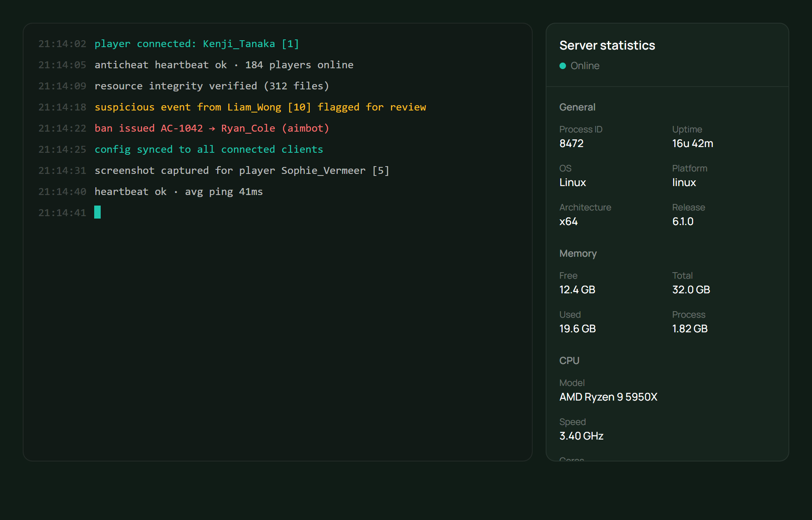The height and width of the screenshot is (520, 812).
Task: Click the 21:14:02 timestamp
Action: (62, 44)
